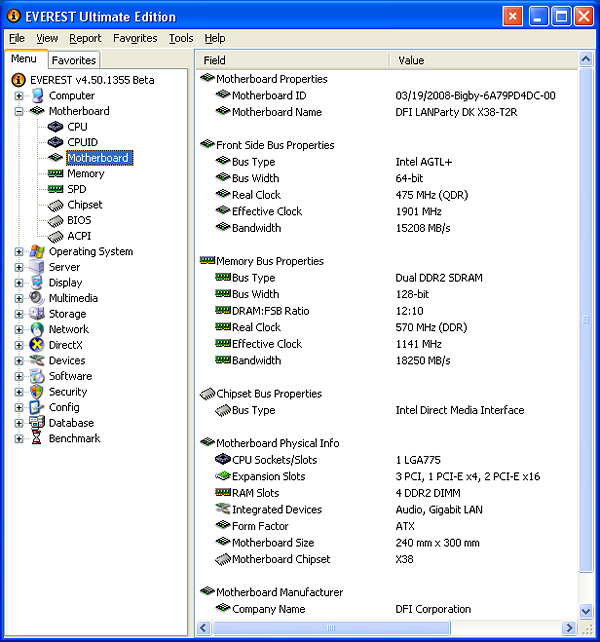Click the SPD module icon
Viewport: 600px width, 642px height.
tap(55, 189)
